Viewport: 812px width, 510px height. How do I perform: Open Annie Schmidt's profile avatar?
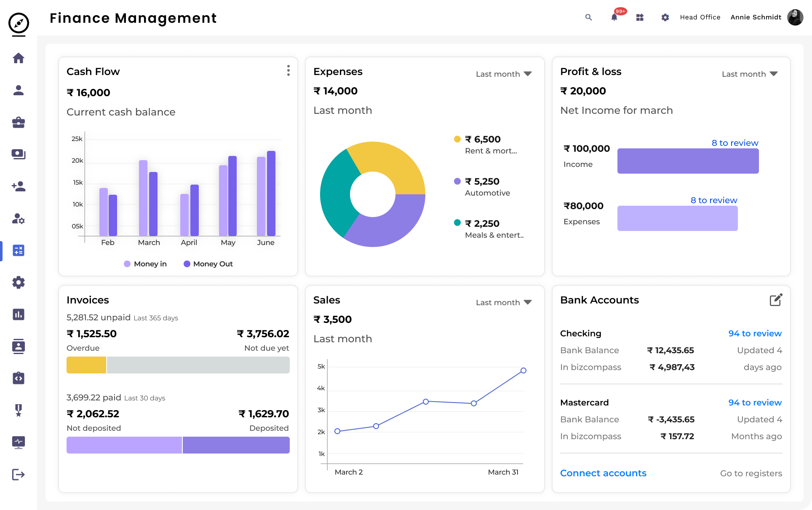coord(795,17)
